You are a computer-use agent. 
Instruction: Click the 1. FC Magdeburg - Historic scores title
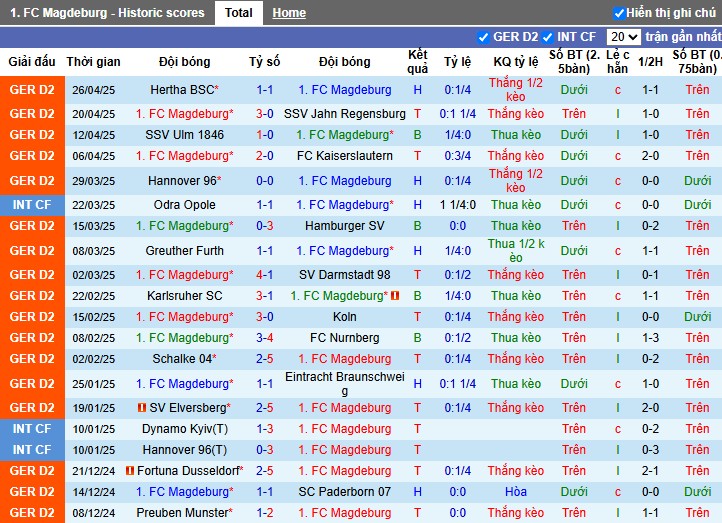pos(107,12)
